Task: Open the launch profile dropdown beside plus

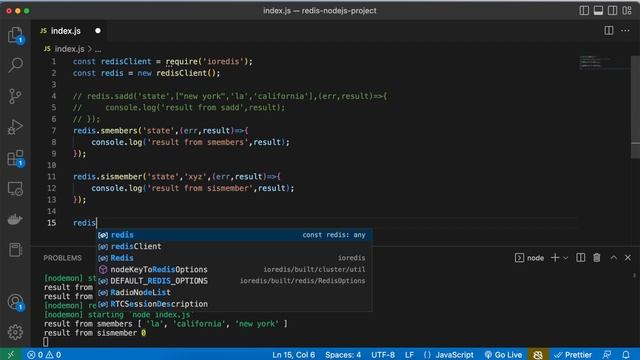Action: point(565,258)
